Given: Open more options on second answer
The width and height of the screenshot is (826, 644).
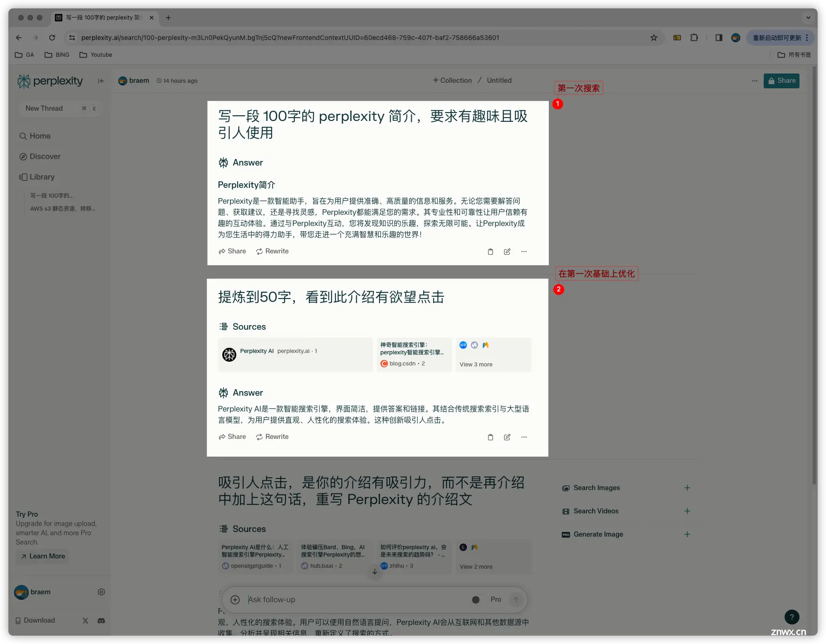Looking at the screenshot, I should (524, 437).
